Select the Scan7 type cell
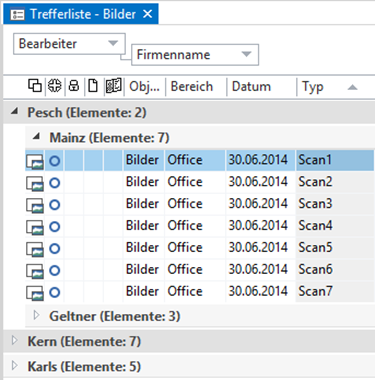The image size is (375, 380). 335,291
